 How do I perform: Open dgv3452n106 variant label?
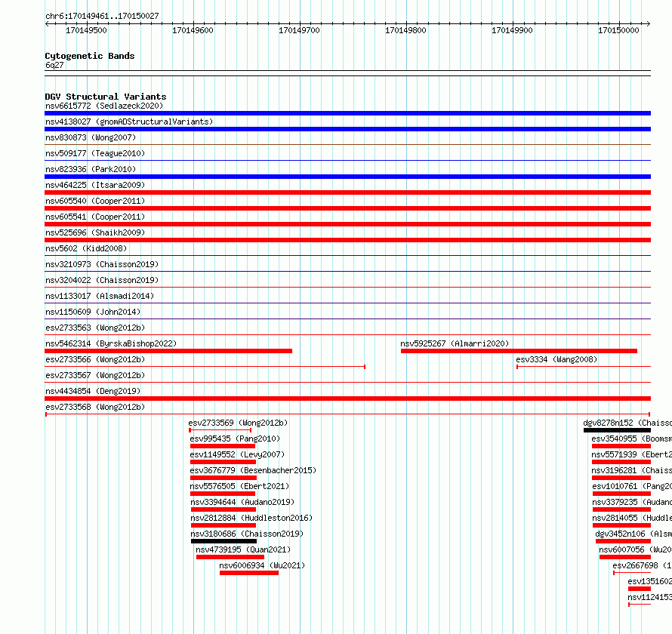(633, 534)
